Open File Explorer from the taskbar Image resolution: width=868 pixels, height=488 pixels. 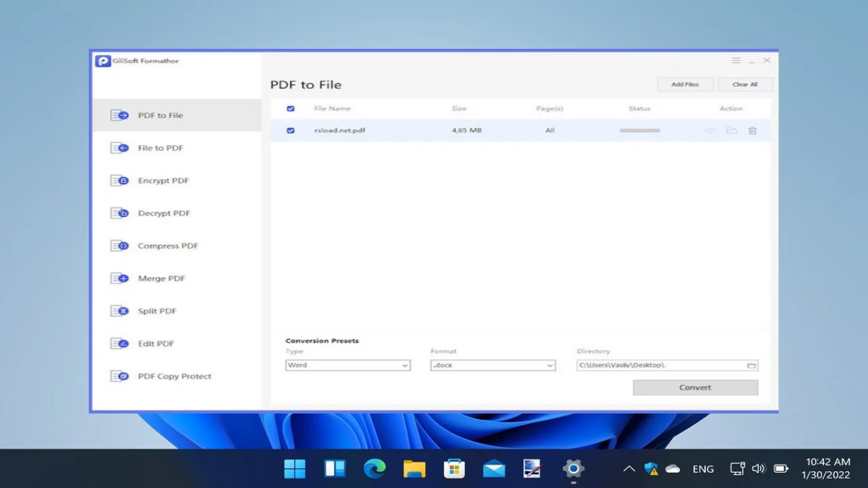tap(414, 468)
